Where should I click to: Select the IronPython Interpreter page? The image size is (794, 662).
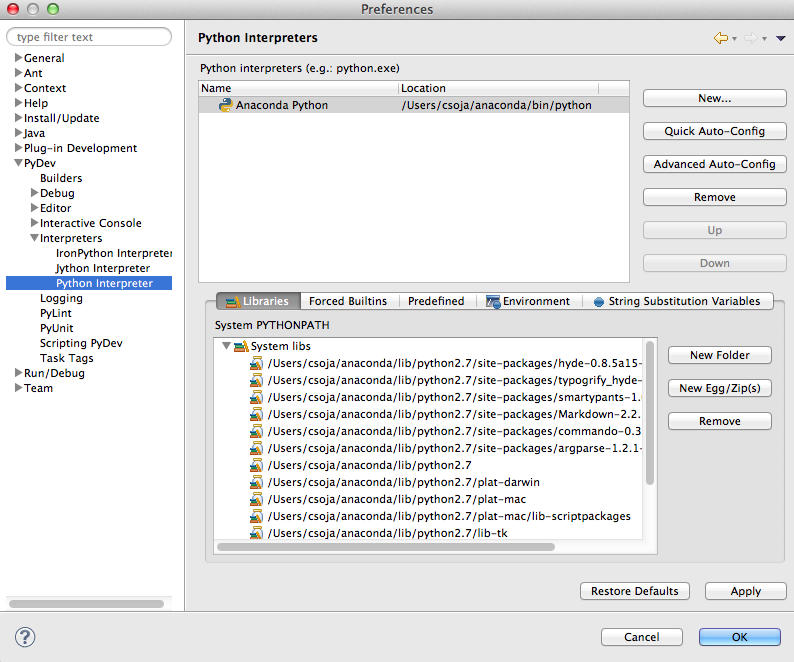pos(114,253)
